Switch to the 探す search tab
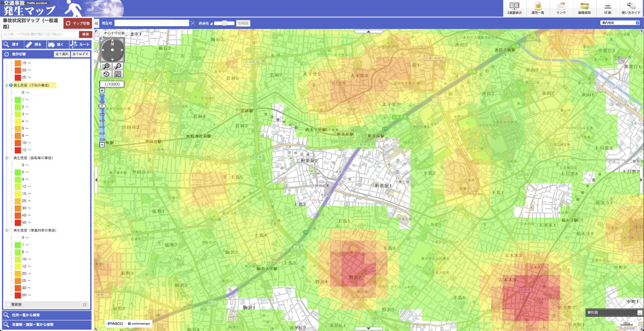Image resolution: width=644 pixels, height=331 pixels. point(13,45)
